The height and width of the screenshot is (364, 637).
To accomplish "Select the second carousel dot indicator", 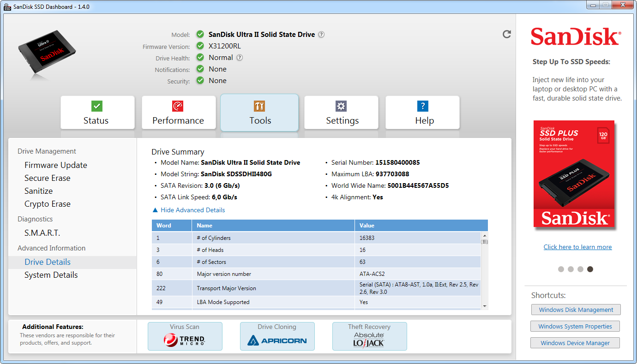I will point(571,269).
